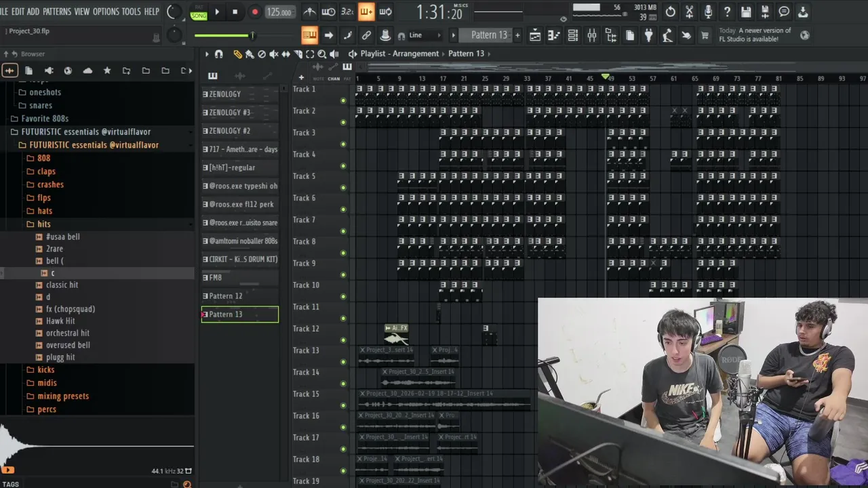Image resolution: width=868 pixels, height=488 pixels.
Task: Open the Channel rack view
Action: point(573,35)
